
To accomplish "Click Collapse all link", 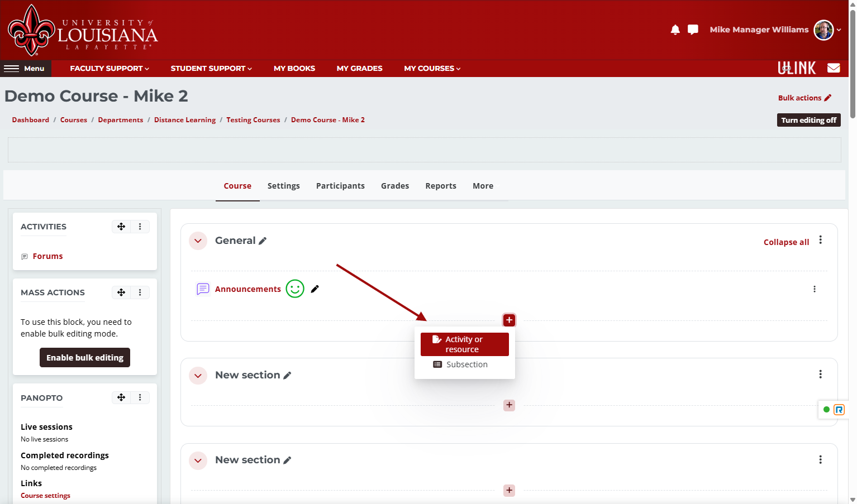I will (786, 242).
